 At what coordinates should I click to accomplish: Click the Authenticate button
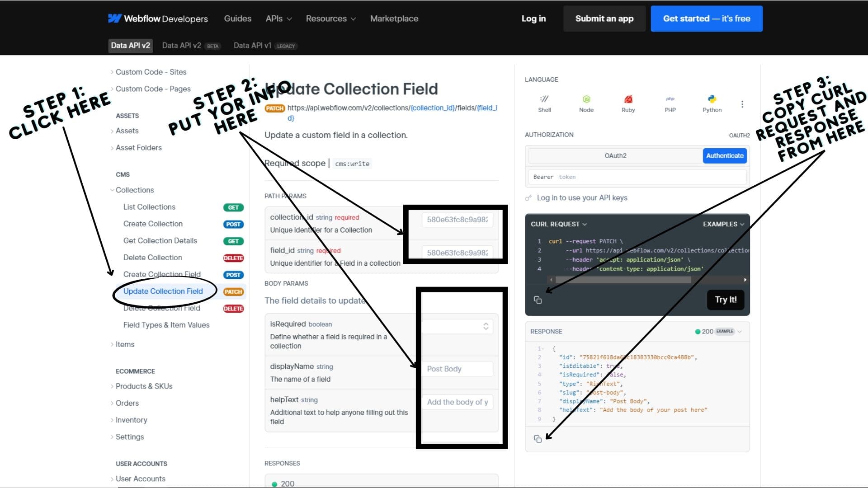(x=725, y=155)
